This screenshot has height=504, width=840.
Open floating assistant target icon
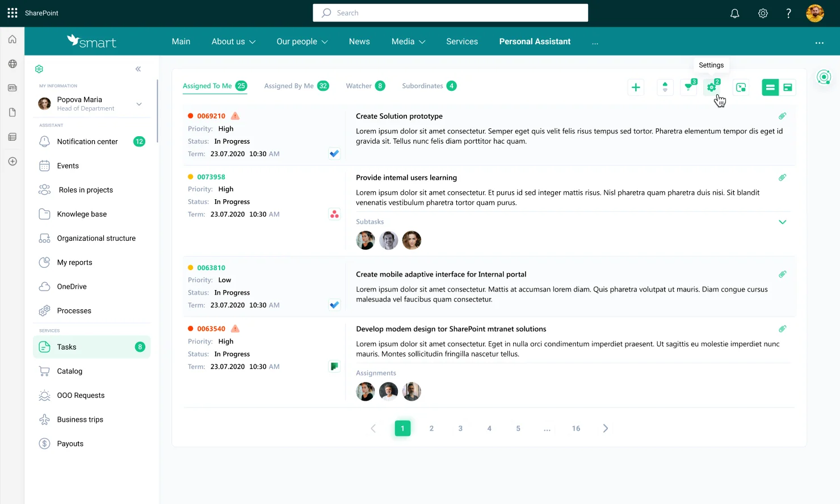tap(824, 77)
